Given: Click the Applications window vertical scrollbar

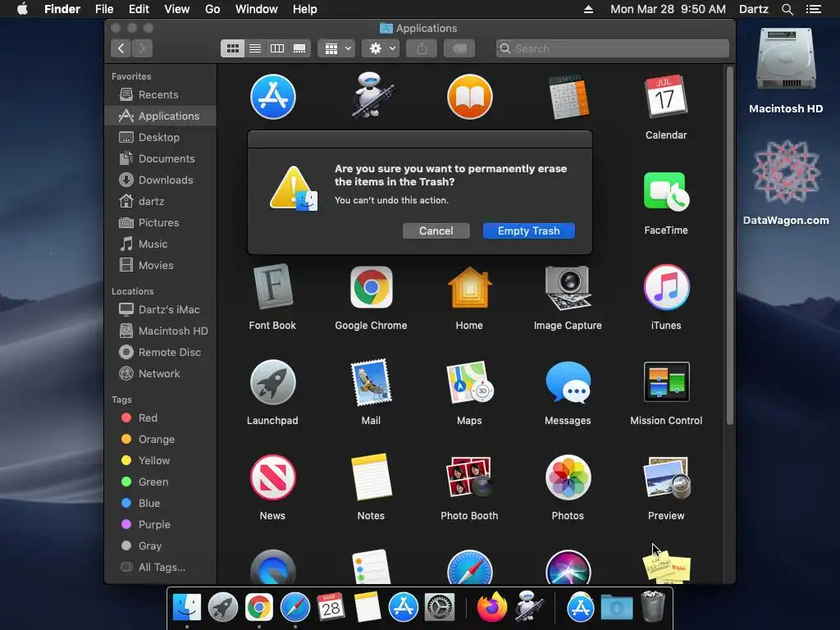Looking at the screenshot, I should pyautogui.click(x=729, y=246).
